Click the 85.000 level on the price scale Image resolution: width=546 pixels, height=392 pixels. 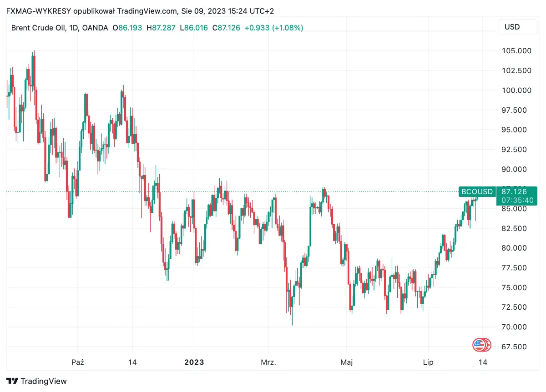514,209
